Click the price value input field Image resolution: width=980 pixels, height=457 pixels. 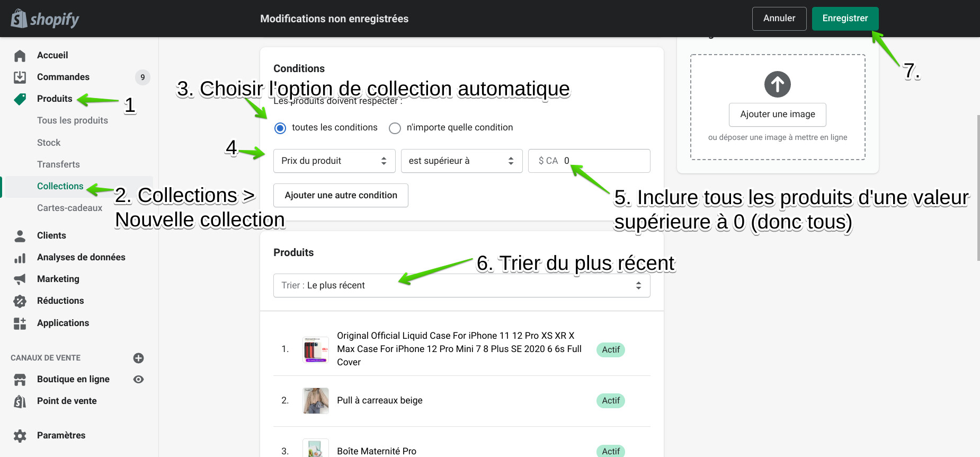pyautogui.click(x=589, y=161)
